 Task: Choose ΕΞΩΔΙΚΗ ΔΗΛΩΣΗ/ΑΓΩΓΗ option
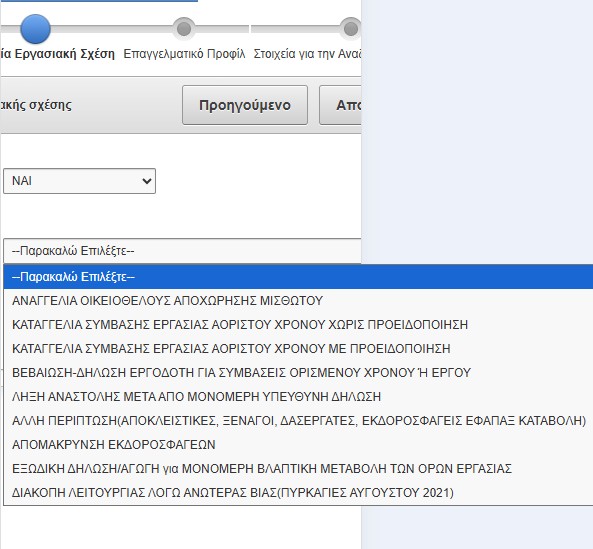click(298, 469)
